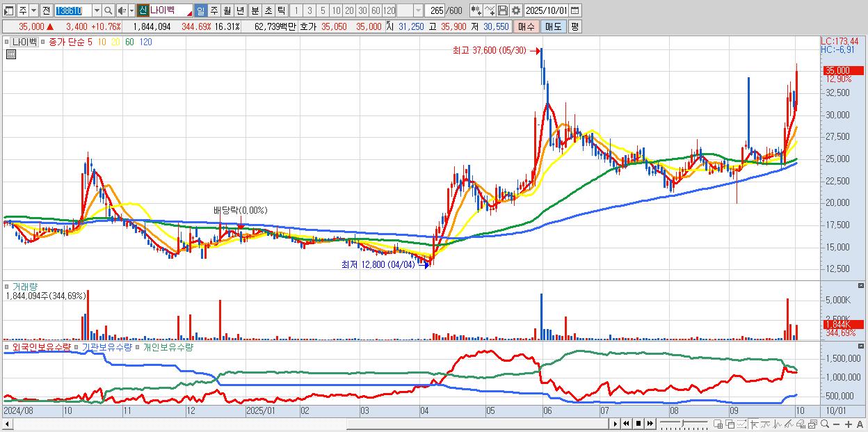Click the 호가 quote label

click(308, 26)
